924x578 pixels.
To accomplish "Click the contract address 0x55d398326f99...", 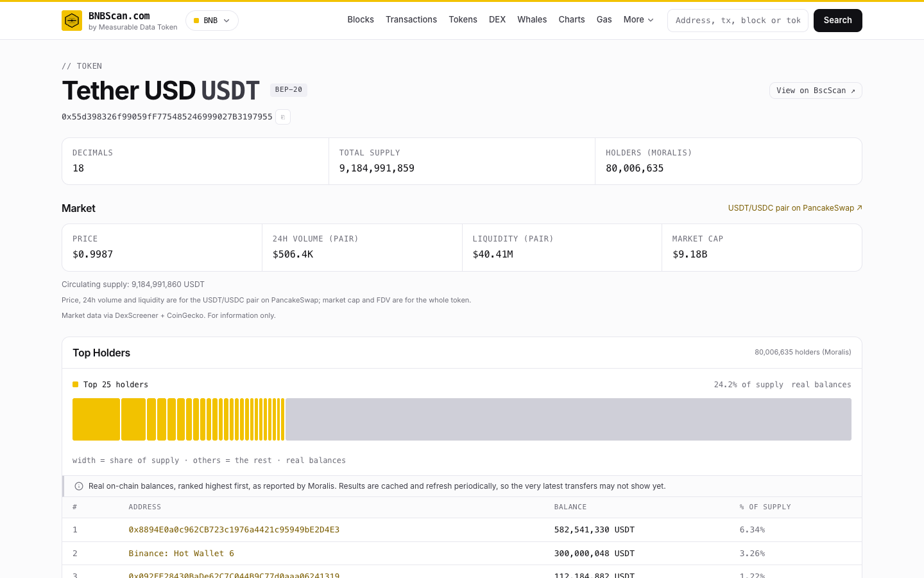I will coord(167,117).
